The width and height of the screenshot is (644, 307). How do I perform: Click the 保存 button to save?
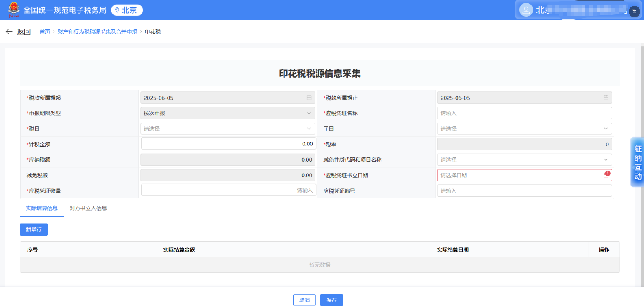pyautogui.click(x=331, y=300)
